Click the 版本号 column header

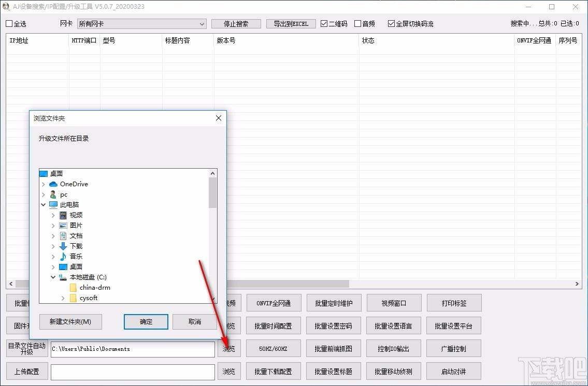tap(286, 40)
